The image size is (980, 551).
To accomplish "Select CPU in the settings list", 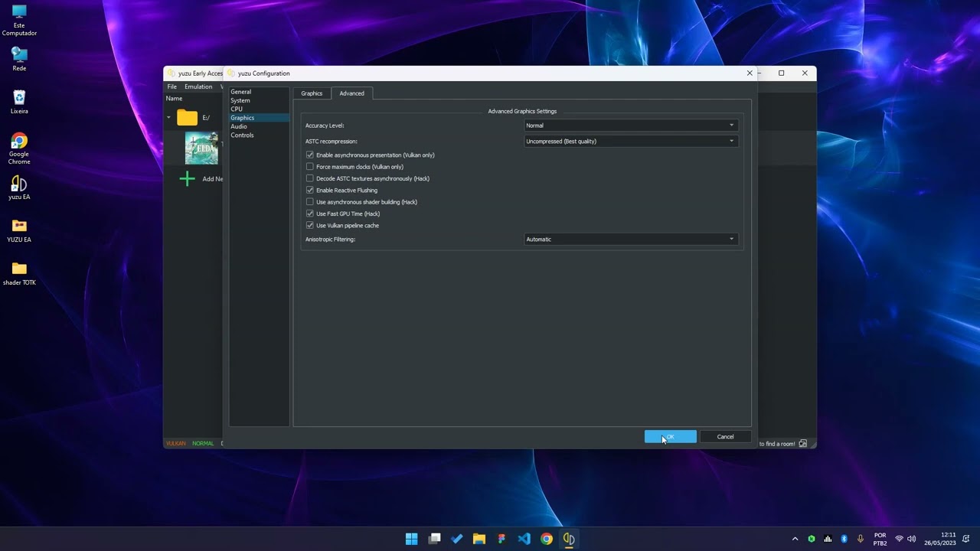I will [x=259, y=109].
